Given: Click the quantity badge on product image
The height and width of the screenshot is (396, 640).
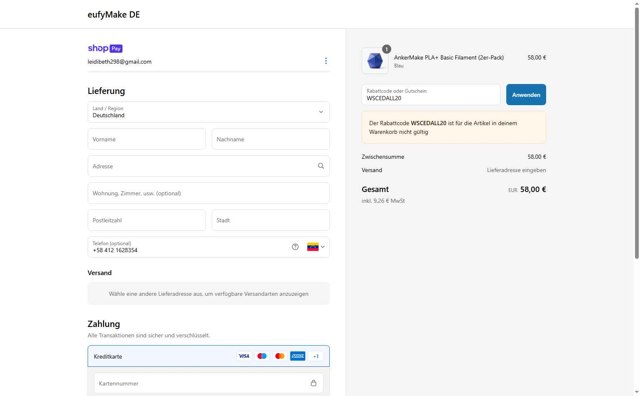Looking at the screenshot, I should coord(386,49).
